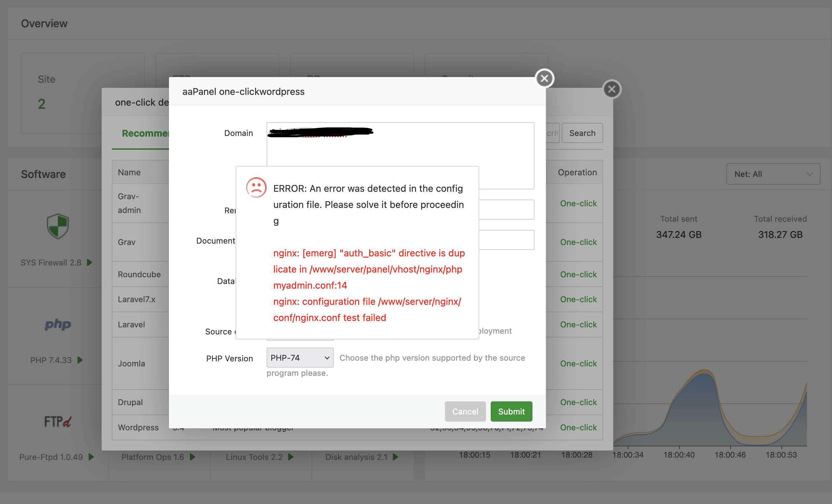
Task: Open Platform Ops 1.6 via its arrow icon
Action: click(x=193, y=457)
